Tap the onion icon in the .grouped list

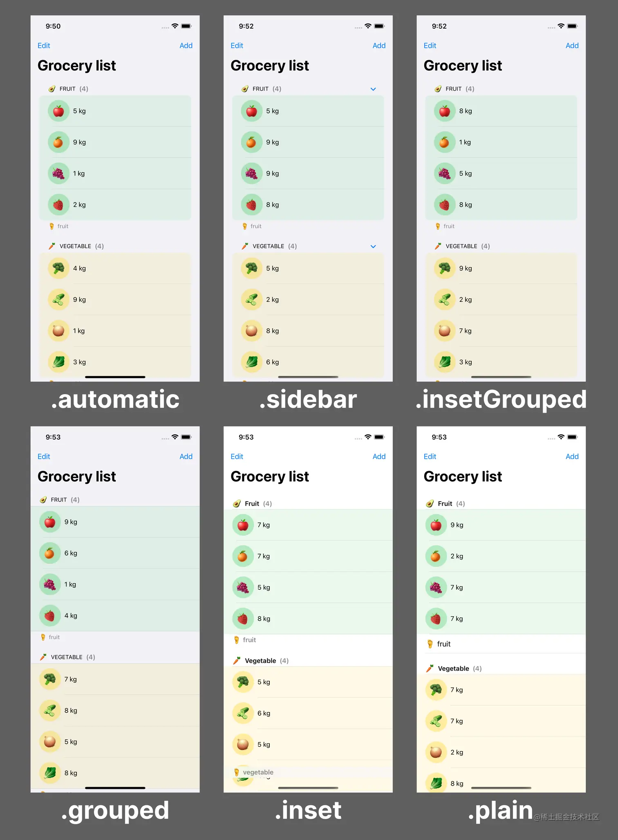[x=50, y=742]
